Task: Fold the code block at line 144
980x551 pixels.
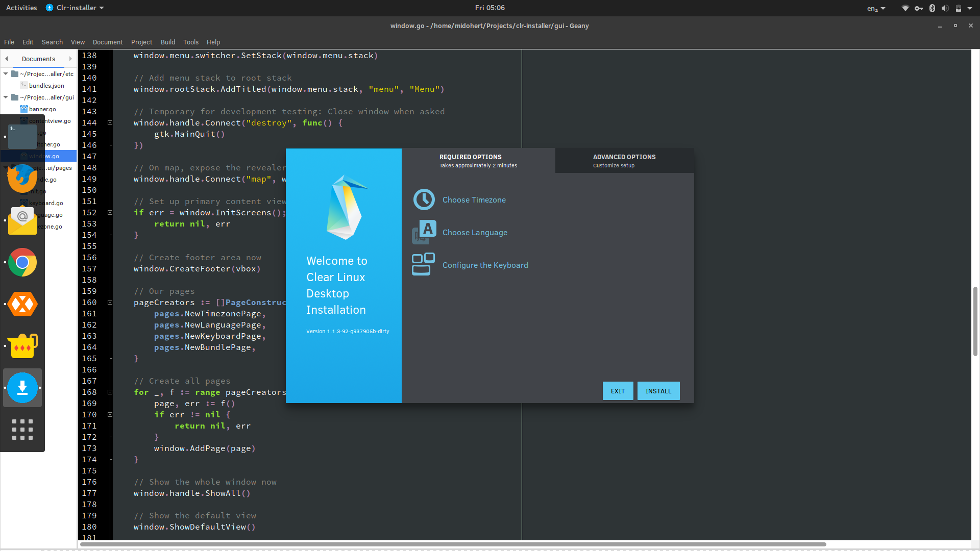Action: pyautogui.click(x=110, y=122)
